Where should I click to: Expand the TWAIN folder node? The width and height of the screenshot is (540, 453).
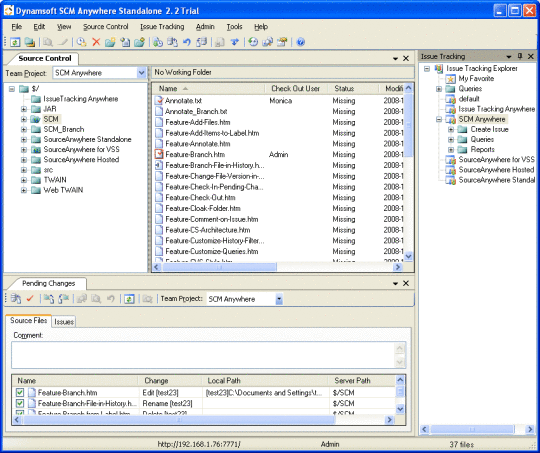coord(24,180)
